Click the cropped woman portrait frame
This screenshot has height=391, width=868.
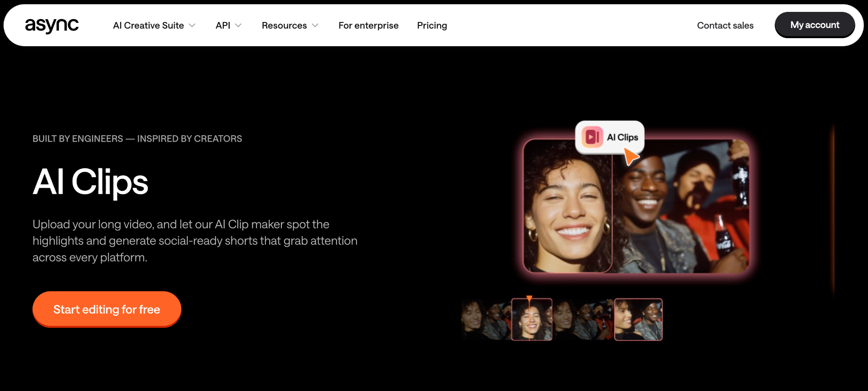[x=568, y=206]
